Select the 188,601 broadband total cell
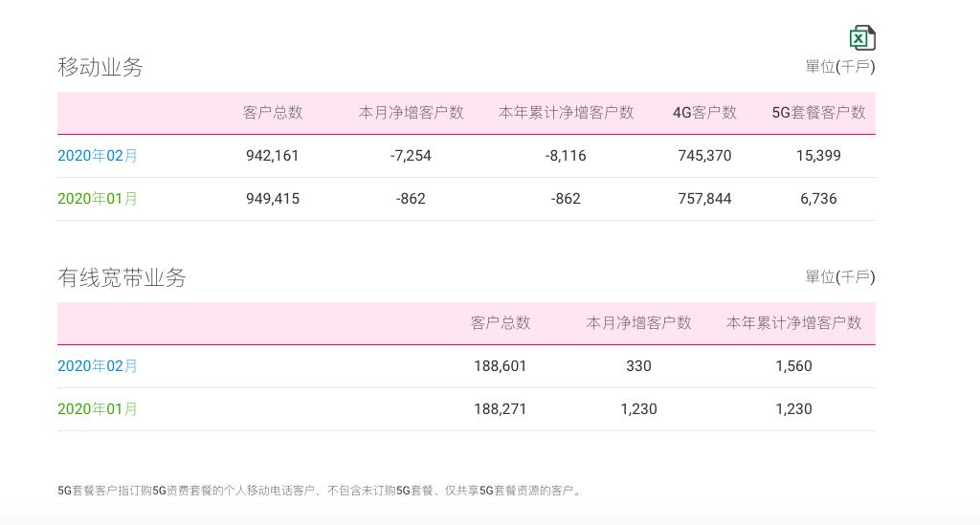This screenshot has width=980, height=525. 500,366
